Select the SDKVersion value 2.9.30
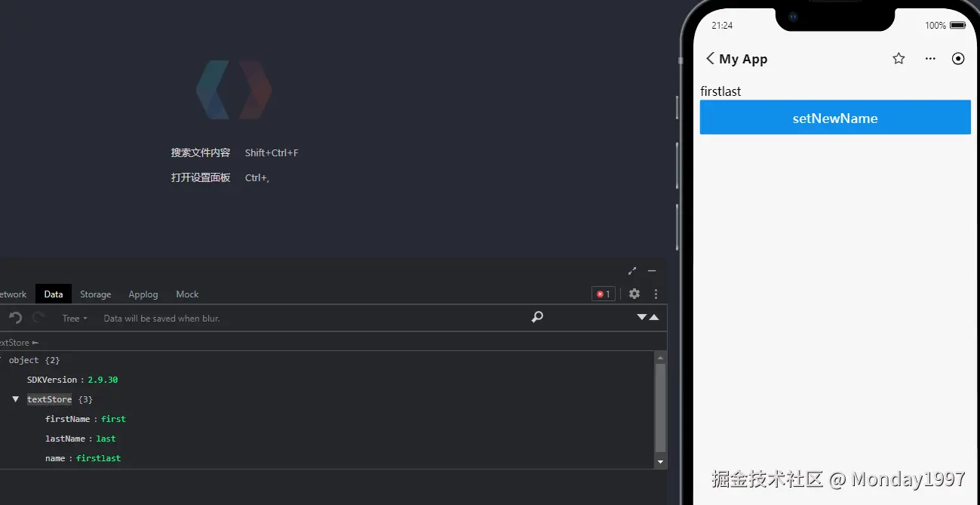The width and height of the screenshot is (980, 505). coord(103,380)
